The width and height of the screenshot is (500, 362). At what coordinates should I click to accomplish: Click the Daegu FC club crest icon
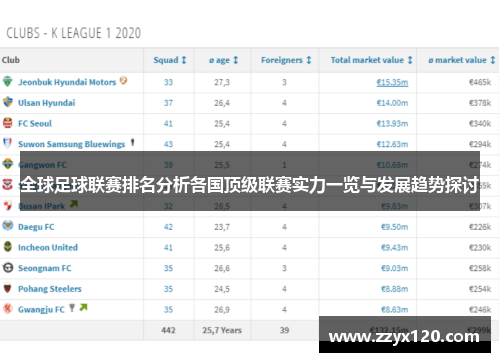(x=8, y=226)
